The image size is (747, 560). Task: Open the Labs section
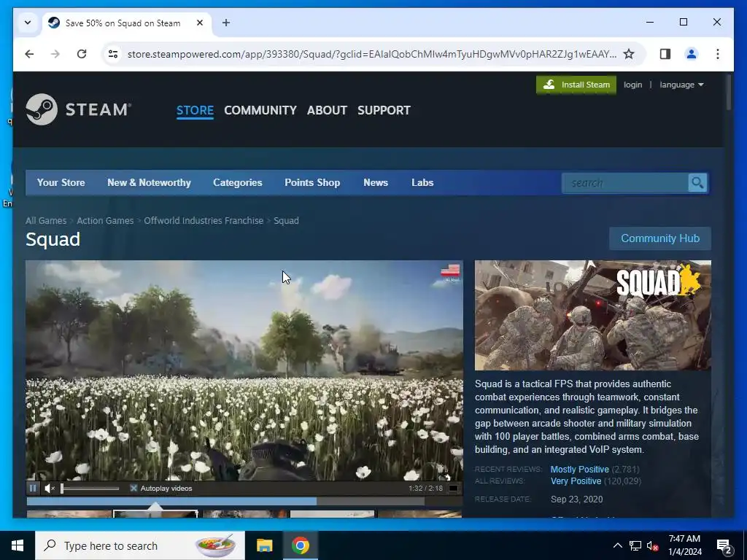click(422, 183)
